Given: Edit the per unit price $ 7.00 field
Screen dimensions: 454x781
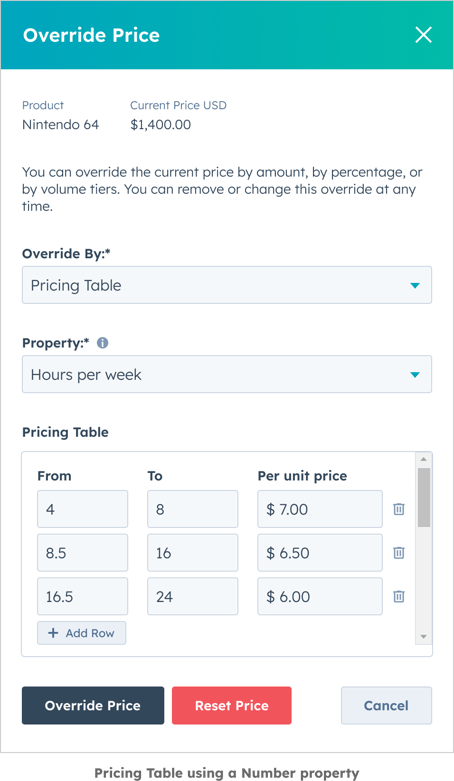Looking at the screenshot, I should [320, 509].
